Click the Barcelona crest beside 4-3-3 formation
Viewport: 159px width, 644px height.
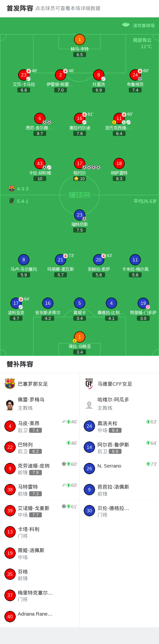[x=12, y=188]
